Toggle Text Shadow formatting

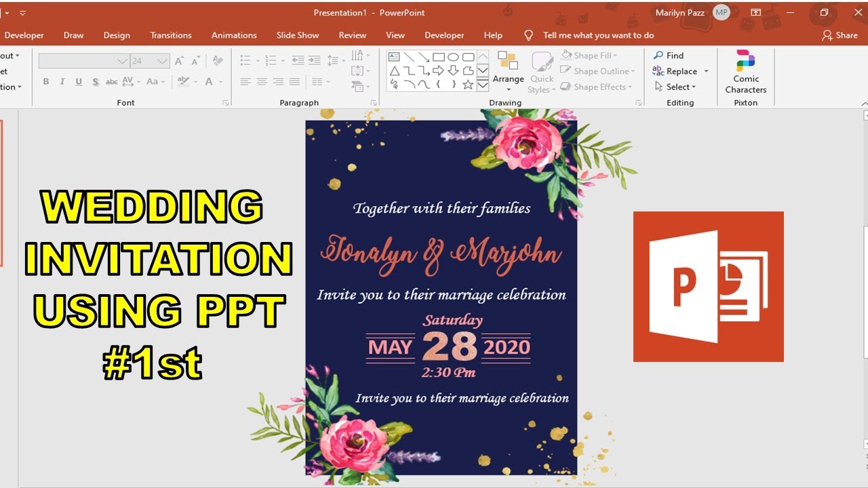click(96, 81)
